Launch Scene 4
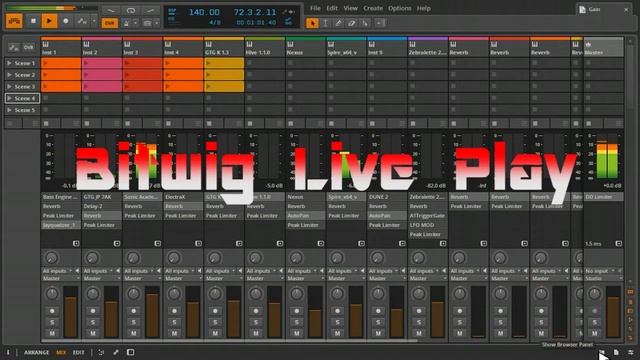Viewport: 640px width, 360px height. tap(9, 98)
